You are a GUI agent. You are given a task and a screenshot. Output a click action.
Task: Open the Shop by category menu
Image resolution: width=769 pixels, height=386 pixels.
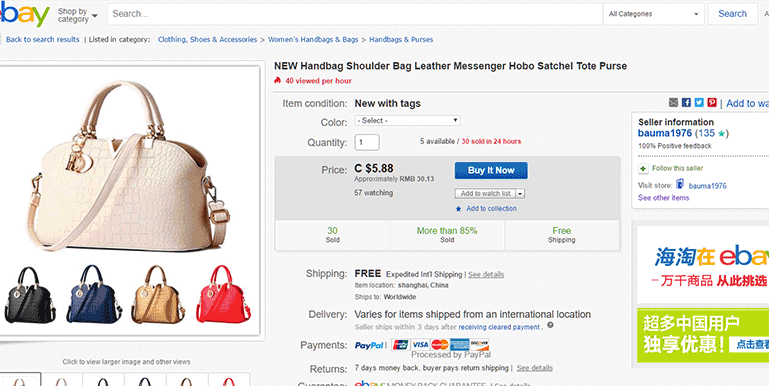[77, 15]
